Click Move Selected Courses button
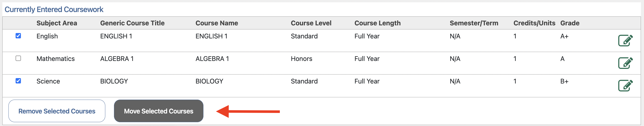The image size is (644, 126). [158, 111]
